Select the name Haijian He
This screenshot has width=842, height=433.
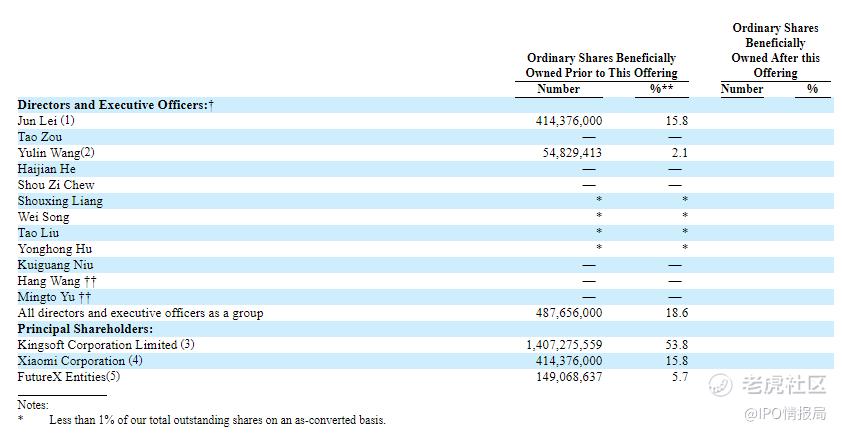(46, 169)
